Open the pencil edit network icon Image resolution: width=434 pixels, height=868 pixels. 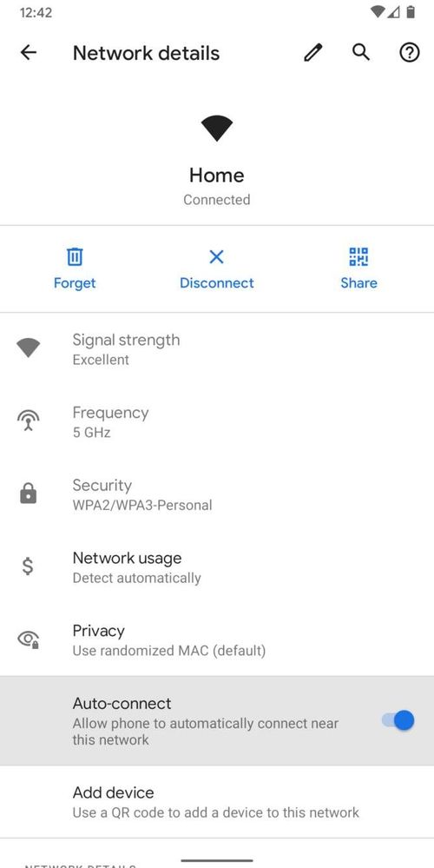point(312,53)
